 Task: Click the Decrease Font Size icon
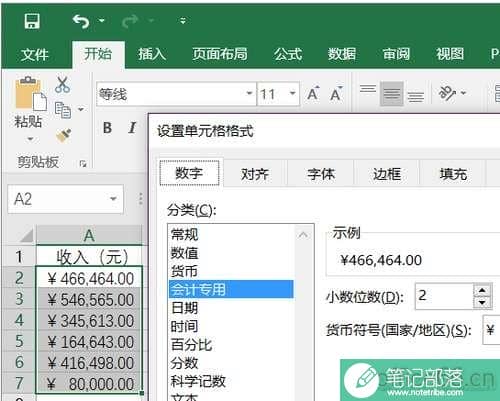(x=336, y=93)
